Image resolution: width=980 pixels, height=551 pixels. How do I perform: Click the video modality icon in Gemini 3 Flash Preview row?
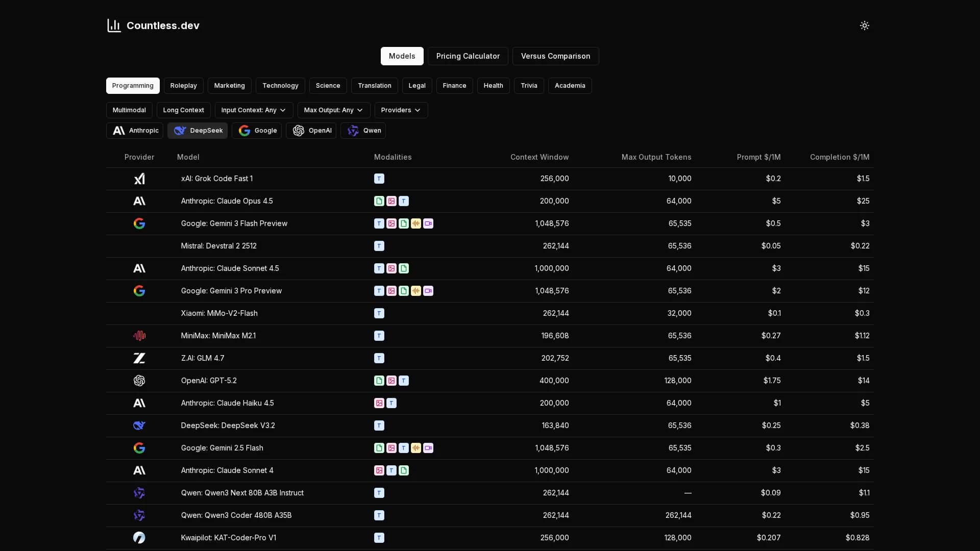(428, 223)
